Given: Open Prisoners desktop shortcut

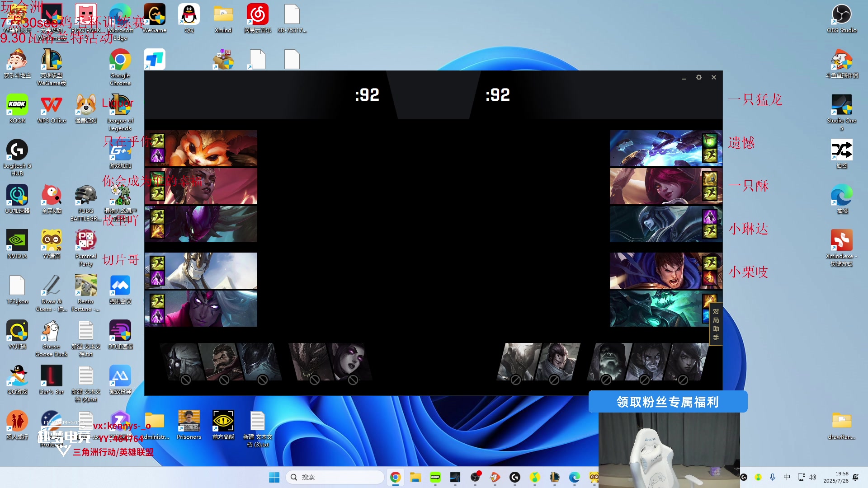Looking at the screenshot, I should (189, 425).
